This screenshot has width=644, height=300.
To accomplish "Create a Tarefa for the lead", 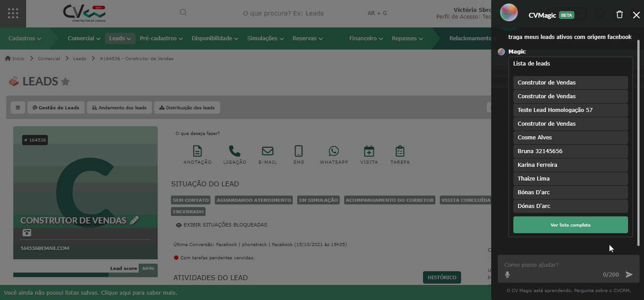I will tap(400, 155).
